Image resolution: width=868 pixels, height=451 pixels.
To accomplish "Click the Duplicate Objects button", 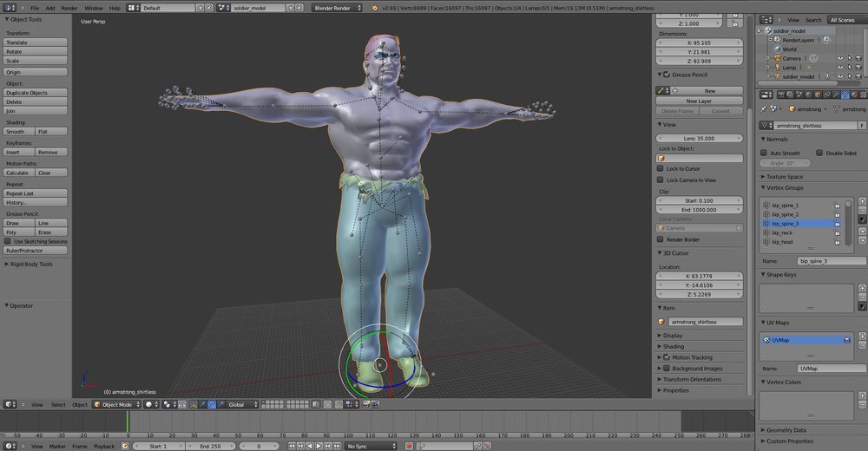I will tap(36, 93).
